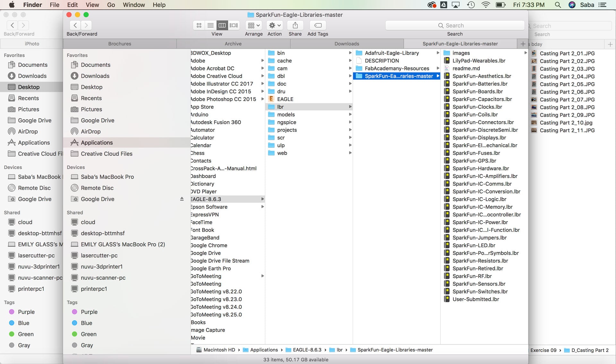
Task: Expand the Adafruit-Eagle-Library folder arrow
Action: tap(438, 53)
